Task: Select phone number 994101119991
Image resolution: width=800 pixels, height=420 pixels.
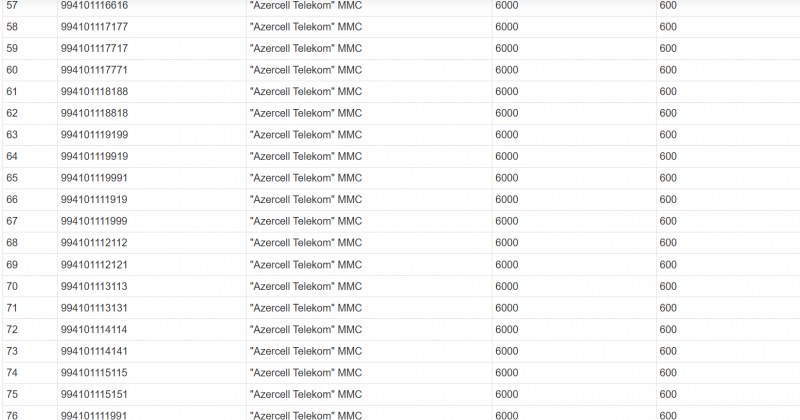Action: tap(94, 178)
